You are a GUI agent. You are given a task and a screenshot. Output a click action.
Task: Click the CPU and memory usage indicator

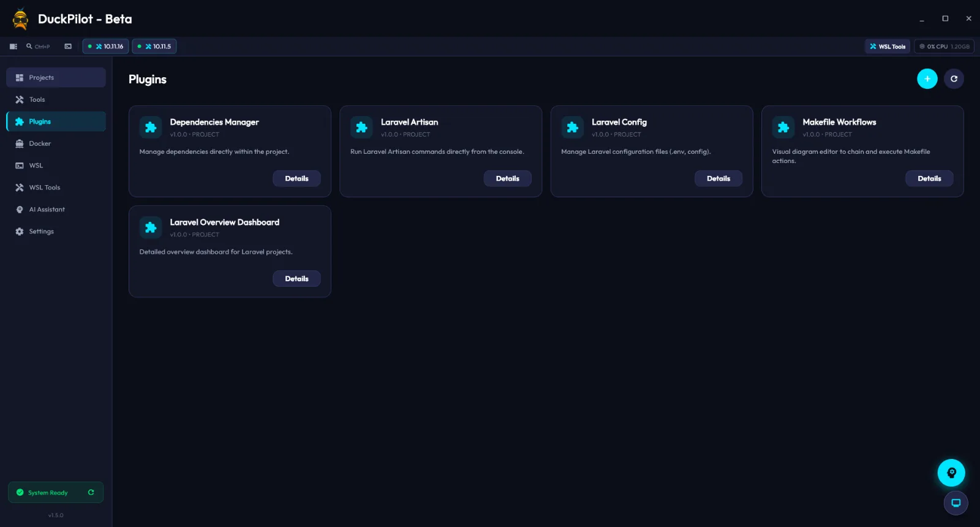point(944,47)
